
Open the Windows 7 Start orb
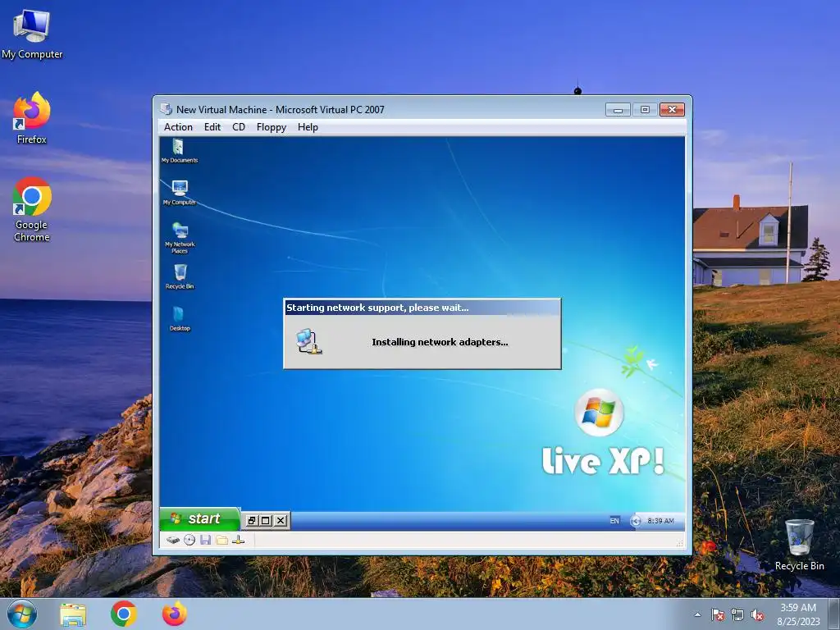coord(22,614)
